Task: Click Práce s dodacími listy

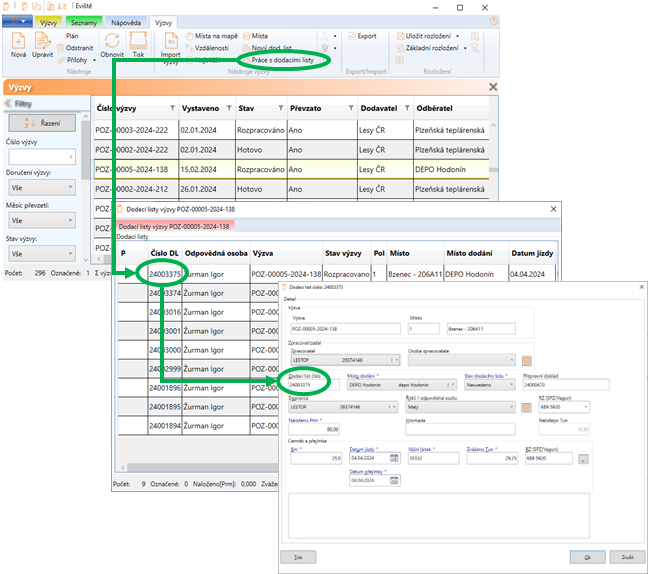Action: pyautogui.click(x=294, y=61)
